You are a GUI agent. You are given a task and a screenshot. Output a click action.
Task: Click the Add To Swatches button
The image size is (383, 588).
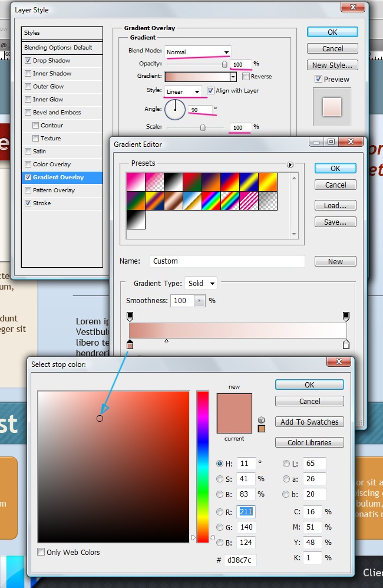(309, 422)
